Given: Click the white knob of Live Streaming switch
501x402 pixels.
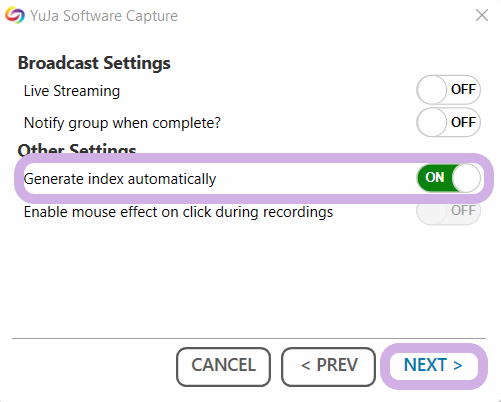Looking at the screenshot, I should [432, 90].
